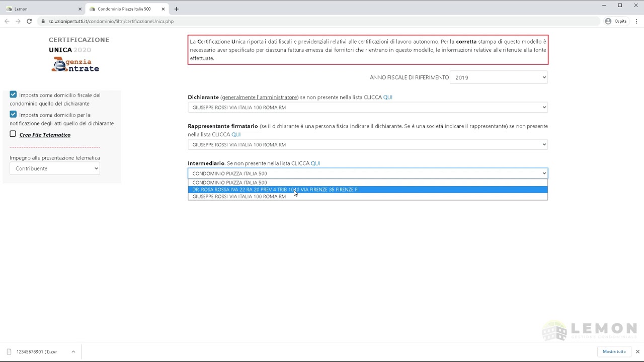This screenshot has height=362, width=644.
Task: Go back to the previous page
Action: [x=7, y=21]
